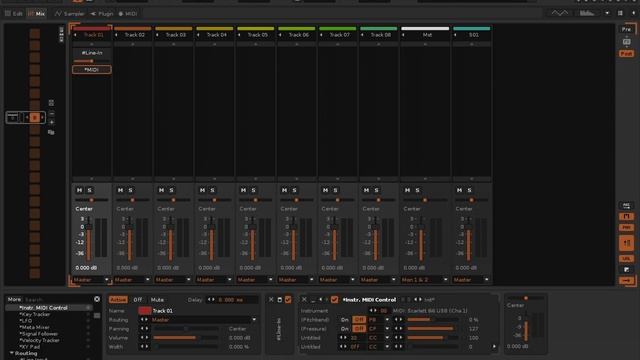Switch to the Edit tab

[x=13, y=13]
